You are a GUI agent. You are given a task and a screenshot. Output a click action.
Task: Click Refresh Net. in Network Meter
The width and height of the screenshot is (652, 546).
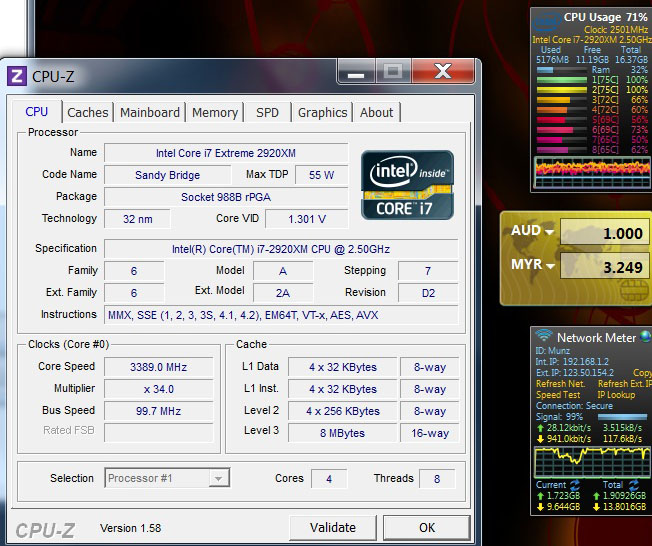click(x=561, y=383)
